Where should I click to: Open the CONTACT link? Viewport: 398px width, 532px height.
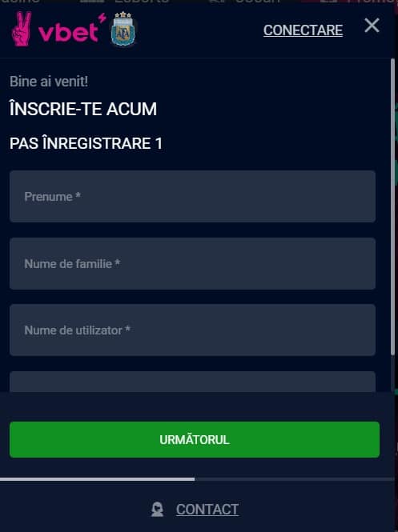(207, 510)
